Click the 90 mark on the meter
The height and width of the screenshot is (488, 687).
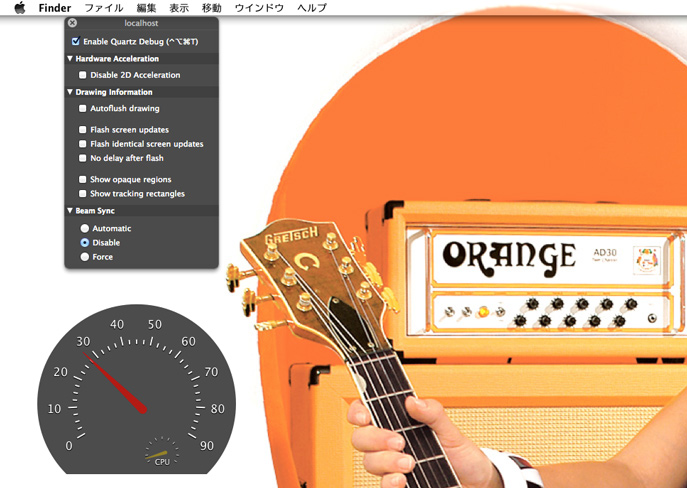pos(207,446)
